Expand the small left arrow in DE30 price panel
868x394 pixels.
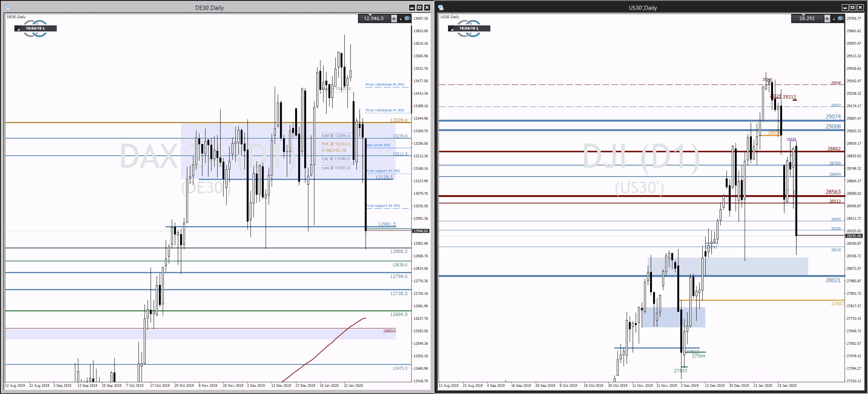coord(400,19)
